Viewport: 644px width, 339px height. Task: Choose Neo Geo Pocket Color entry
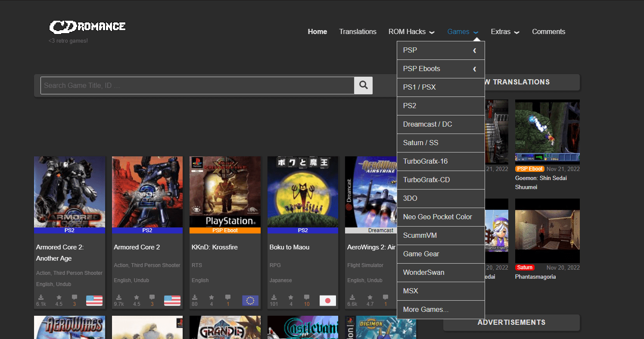(x=441, y=217)
